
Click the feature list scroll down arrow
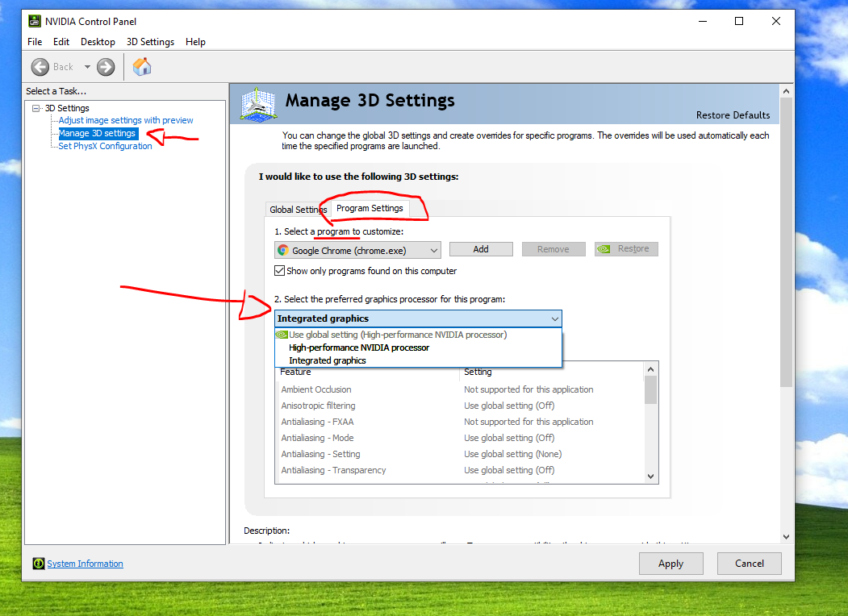[651, 477]
